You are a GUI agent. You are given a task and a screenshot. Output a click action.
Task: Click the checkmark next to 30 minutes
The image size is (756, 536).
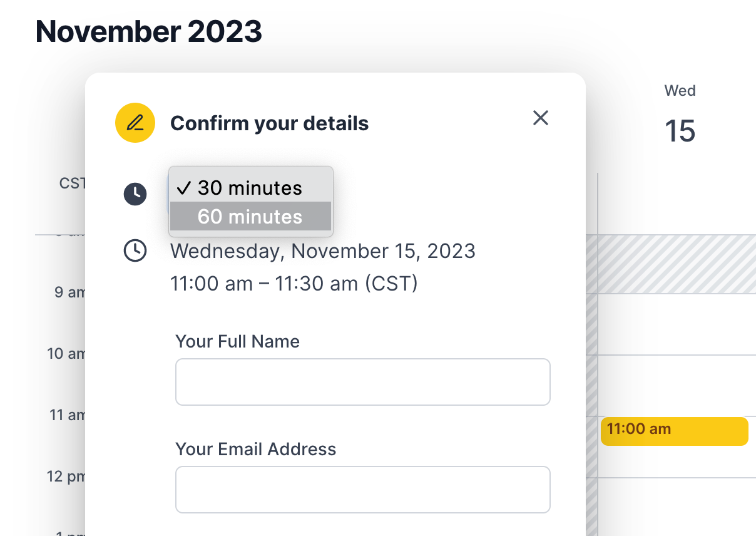(184, 188)
